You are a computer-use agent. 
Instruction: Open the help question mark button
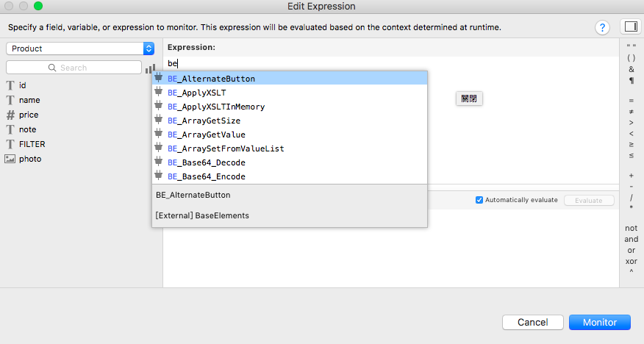(x=602, y=27)
